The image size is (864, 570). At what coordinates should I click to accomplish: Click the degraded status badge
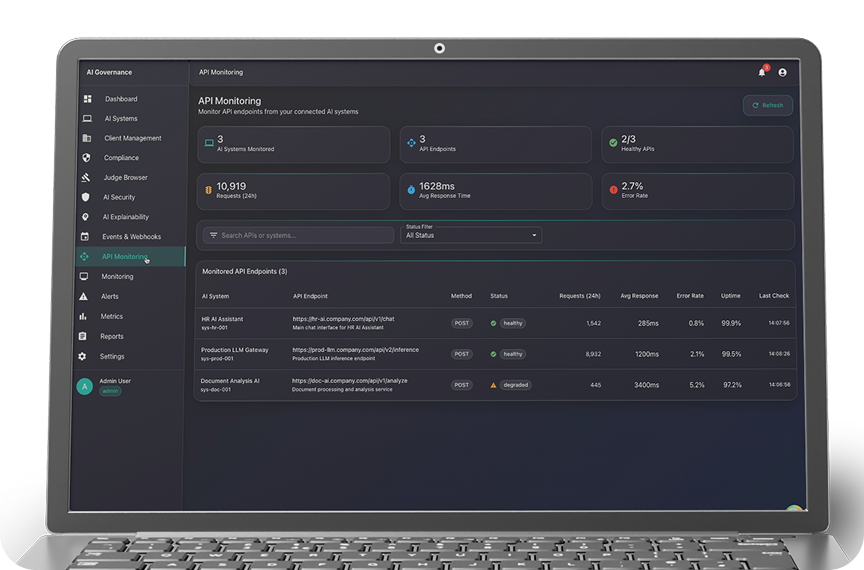(516, 385)
